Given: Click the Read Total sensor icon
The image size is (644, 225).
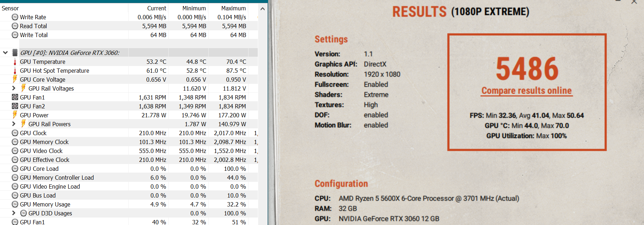Looking at the screenshot, I should point(15,26).
